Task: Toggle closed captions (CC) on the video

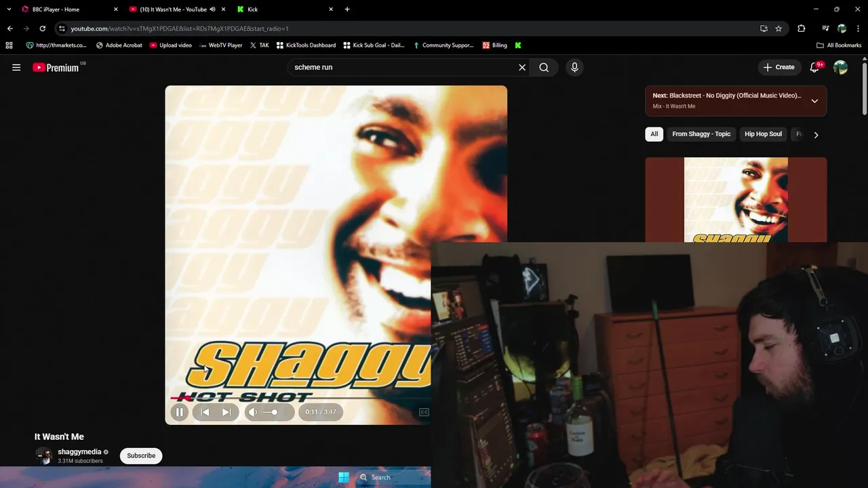Action: coord(424,412)
